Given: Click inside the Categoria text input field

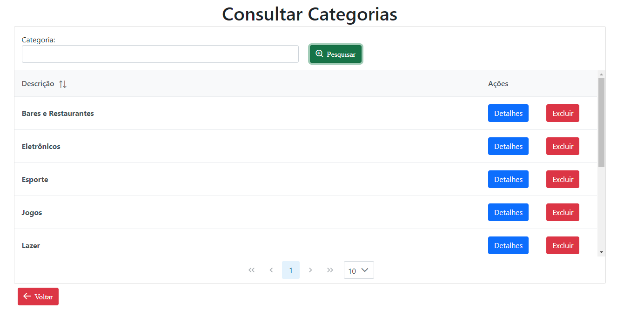Looking at the screenshot, I should (160, 54).
